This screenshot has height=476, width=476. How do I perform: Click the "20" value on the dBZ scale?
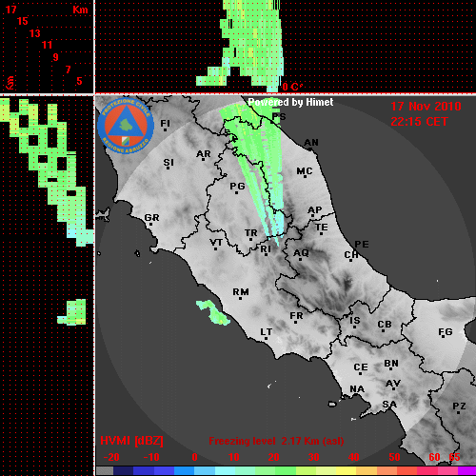[273, 457]
